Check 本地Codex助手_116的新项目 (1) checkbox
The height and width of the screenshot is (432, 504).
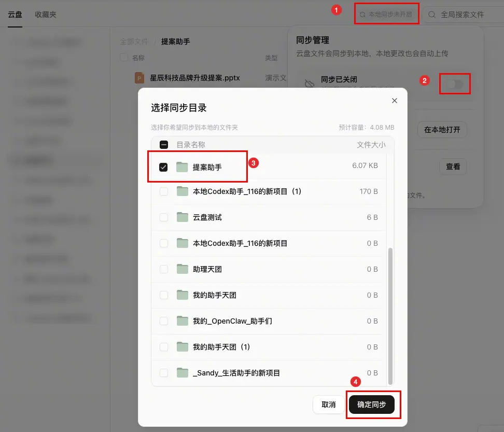[x=164, y=191]
